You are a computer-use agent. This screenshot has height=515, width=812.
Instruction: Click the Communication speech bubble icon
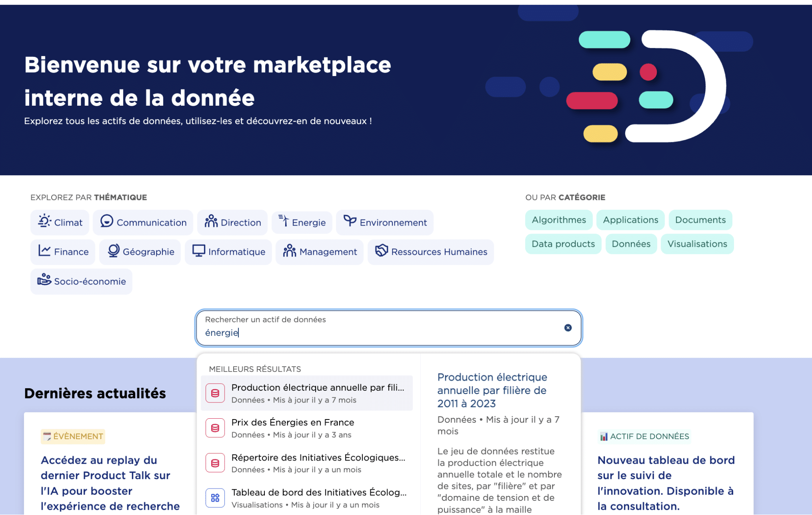106,221
